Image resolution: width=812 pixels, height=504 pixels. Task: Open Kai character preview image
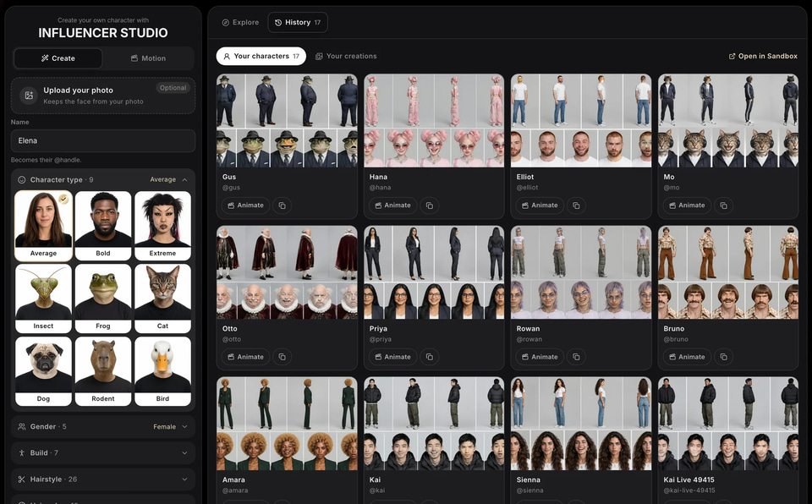pos(434,424)
